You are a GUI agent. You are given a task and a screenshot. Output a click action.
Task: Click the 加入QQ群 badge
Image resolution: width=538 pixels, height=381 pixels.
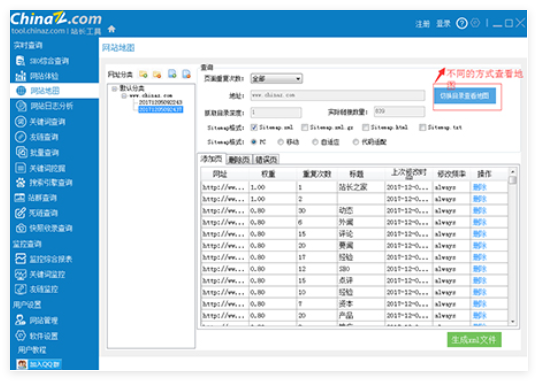coord(38,364)
